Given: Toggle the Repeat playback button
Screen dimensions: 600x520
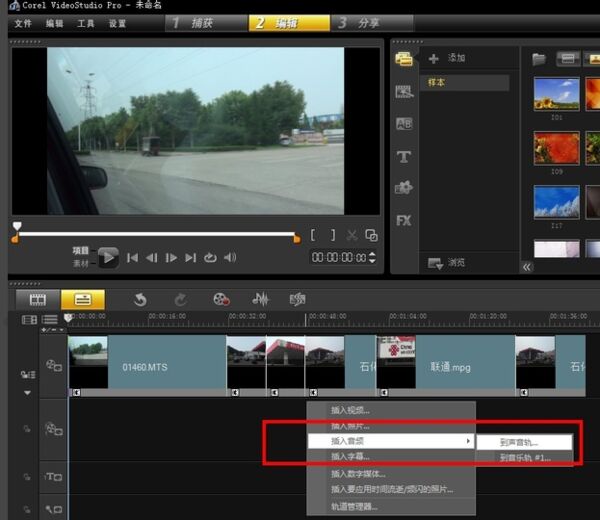Looking at the screenshot, I should (x=210, y=257).
